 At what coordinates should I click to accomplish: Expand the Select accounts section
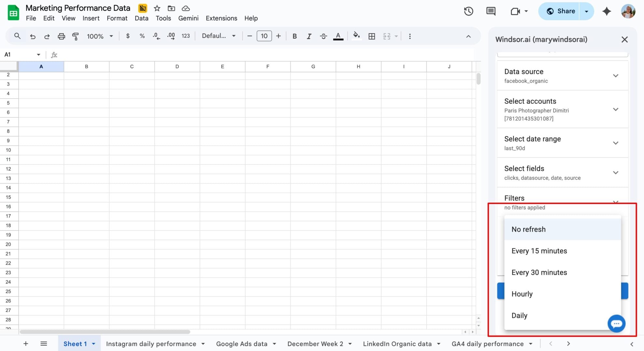point(562,109)
